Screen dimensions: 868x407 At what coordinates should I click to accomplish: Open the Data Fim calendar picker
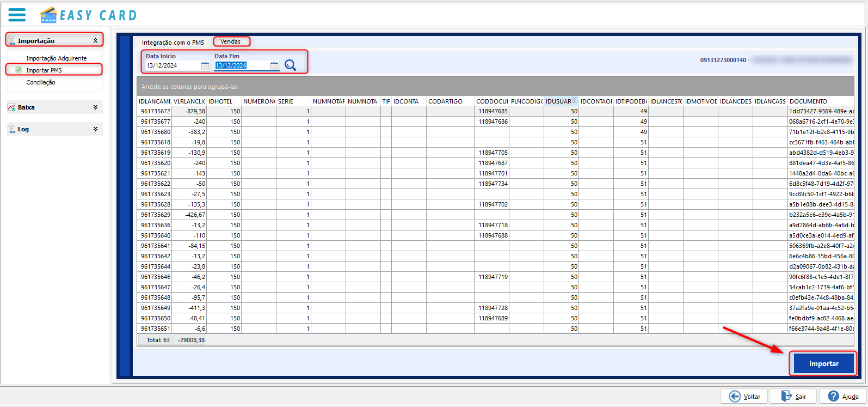point(274,65)
